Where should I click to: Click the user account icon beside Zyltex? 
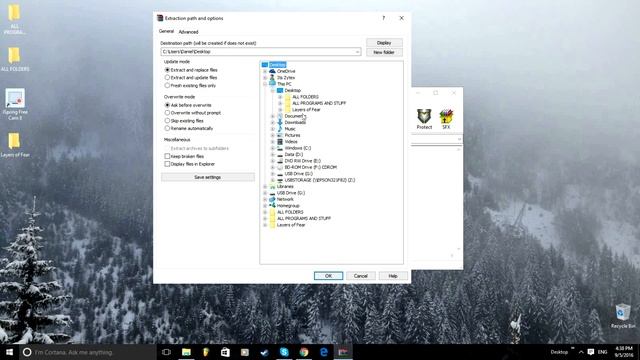(272, 77)
